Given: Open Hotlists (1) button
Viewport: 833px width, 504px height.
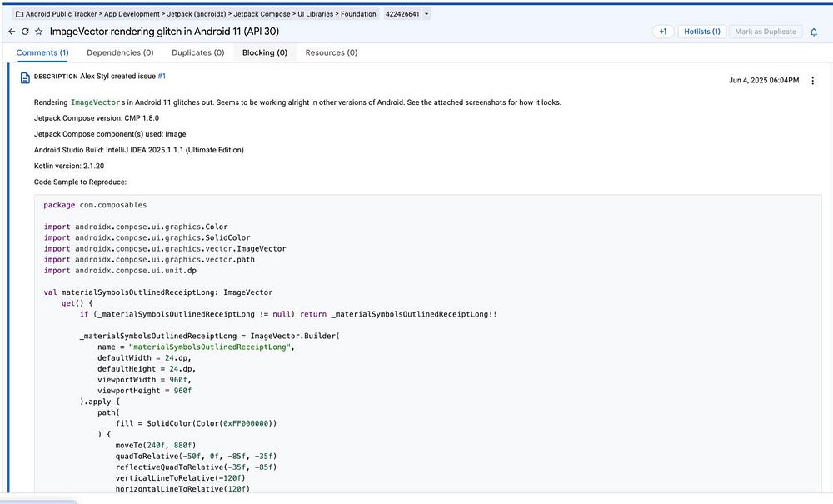Looking at the screenshot, I should point(701,32).
